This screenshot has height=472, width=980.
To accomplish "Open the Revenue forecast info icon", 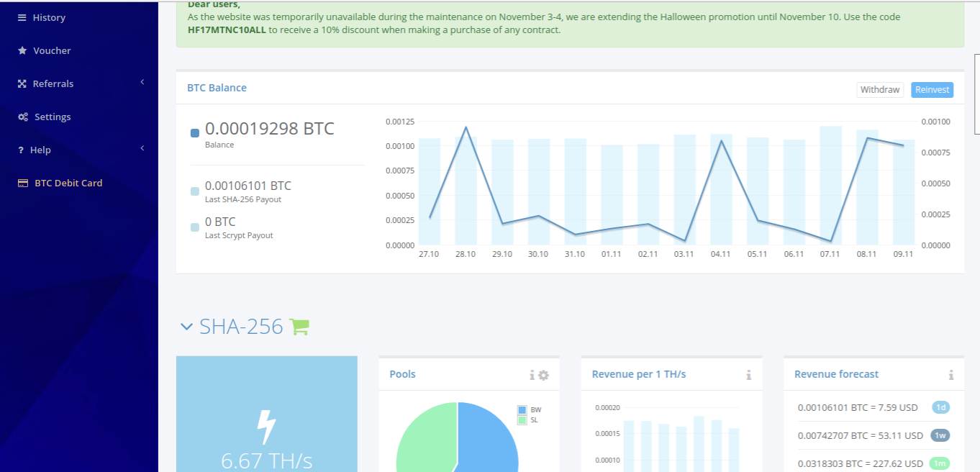I will tap(951, 375).
